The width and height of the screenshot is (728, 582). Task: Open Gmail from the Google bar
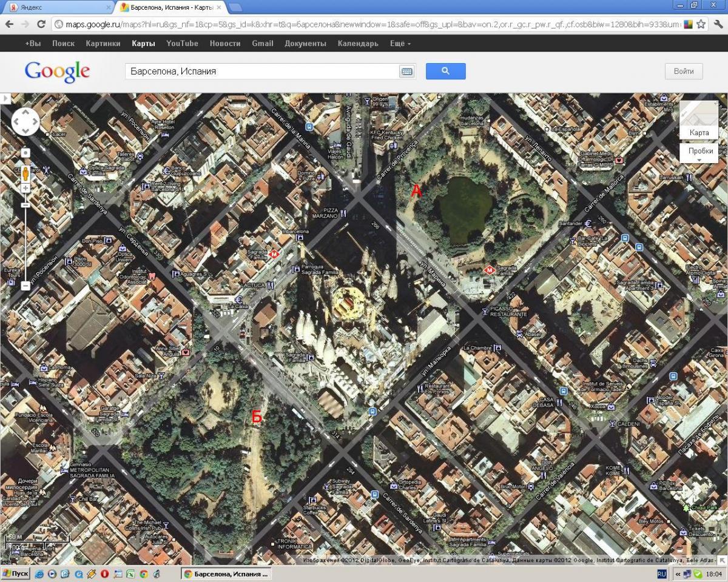[x=263, y=44]
